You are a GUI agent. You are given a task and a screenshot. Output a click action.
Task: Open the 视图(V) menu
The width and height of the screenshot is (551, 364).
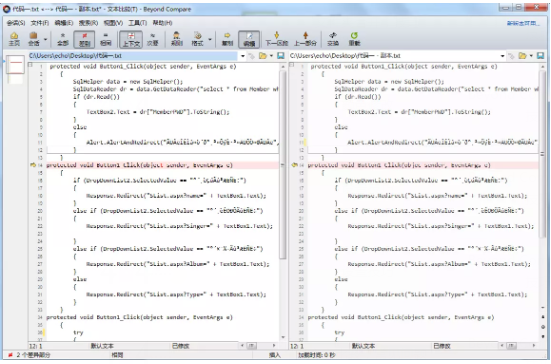click(113, 23)
